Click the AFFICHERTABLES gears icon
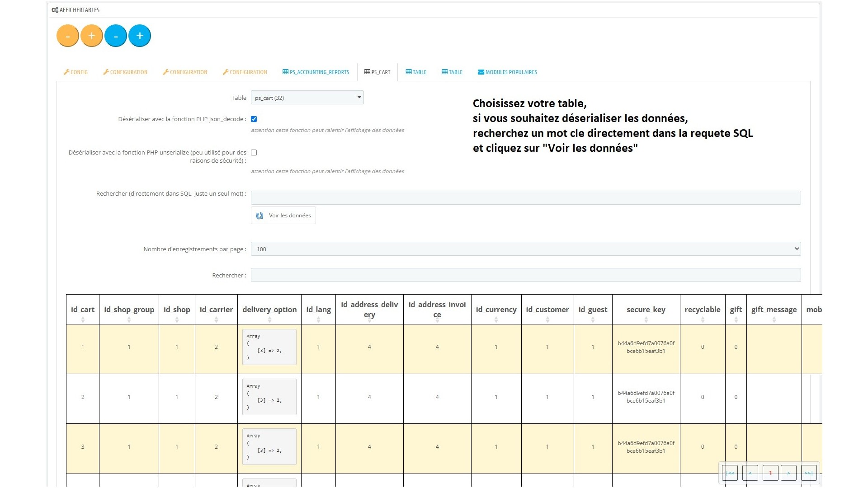The image size is (868, 488). (55, 10)
